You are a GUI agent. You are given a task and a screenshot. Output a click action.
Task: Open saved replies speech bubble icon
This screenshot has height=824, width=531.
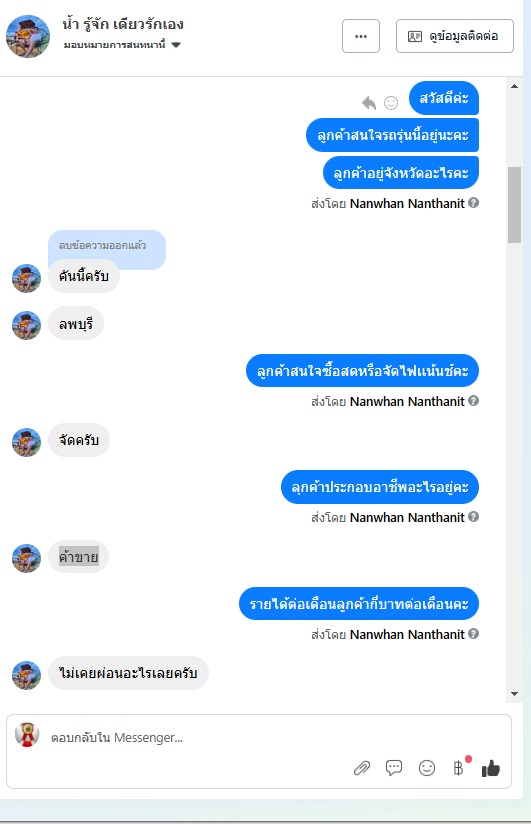click(x=394, y=768)
